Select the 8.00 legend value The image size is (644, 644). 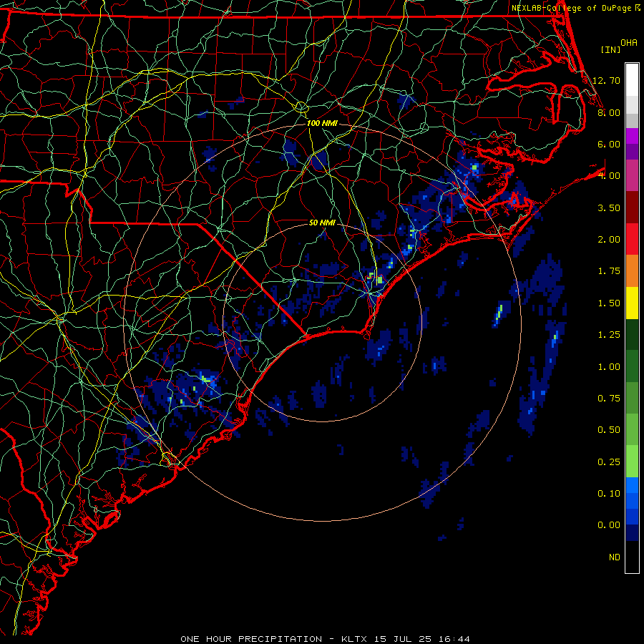pyautogui.click(x=609, y=112)
